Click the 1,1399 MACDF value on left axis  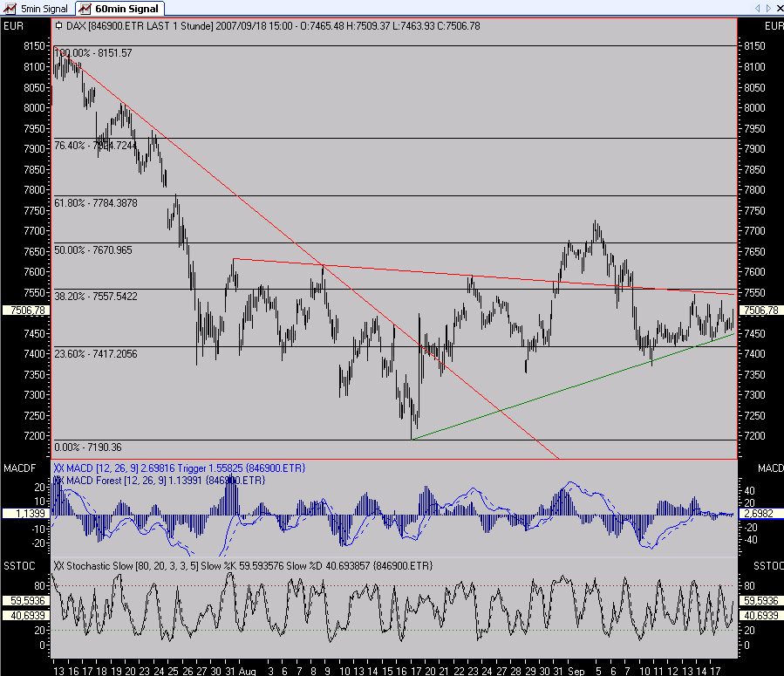(26, 514)
